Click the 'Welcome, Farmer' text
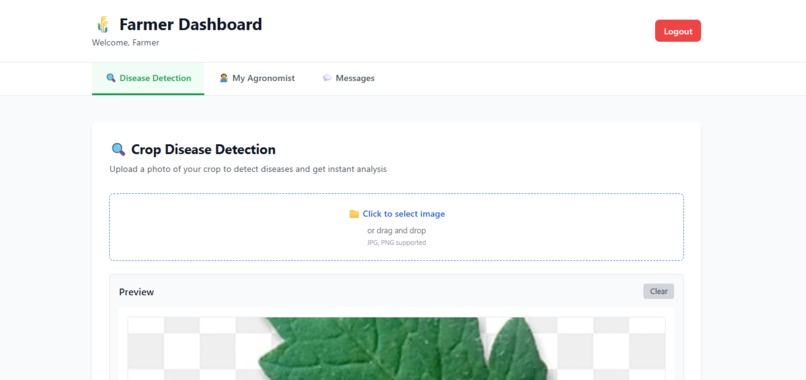Screen dimensions: 806x380 pos(125,43)
